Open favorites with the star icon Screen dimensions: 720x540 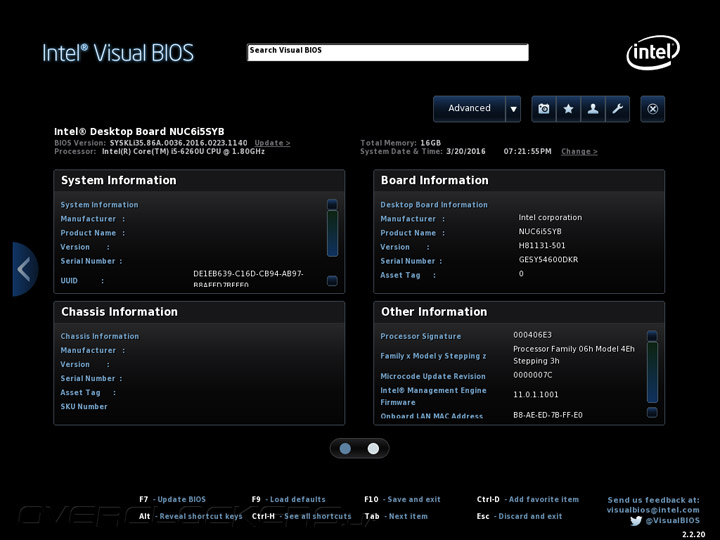pyautogui.click(x=568, y=109)
